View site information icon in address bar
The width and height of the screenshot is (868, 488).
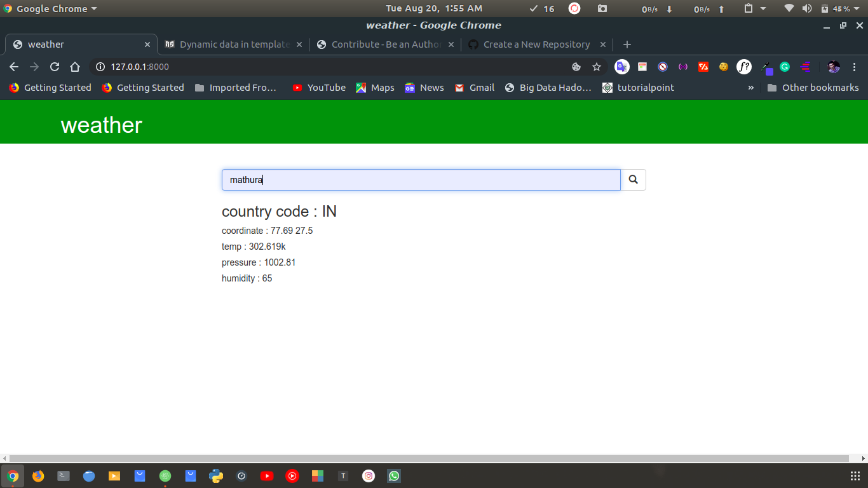click(100, 67)
